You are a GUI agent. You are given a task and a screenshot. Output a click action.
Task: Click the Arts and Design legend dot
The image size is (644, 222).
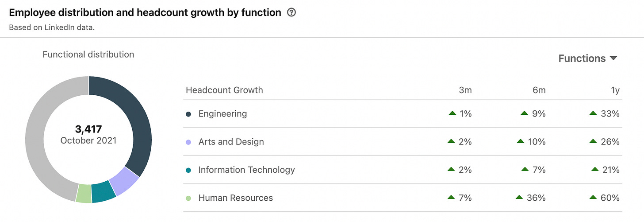point(188,142)
